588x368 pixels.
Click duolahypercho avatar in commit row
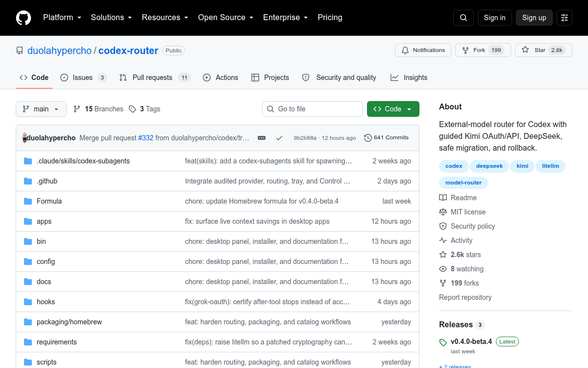(x=25, y=138)
